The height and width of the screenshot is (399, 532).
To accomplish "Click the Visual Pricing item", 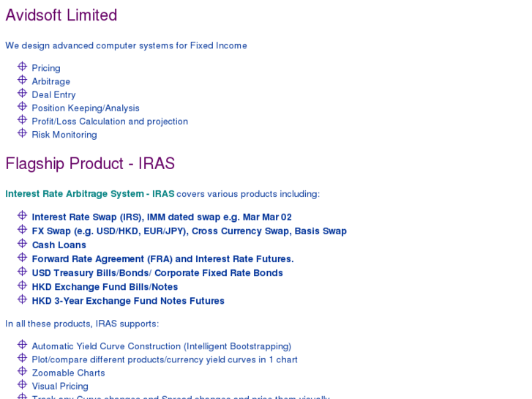I will (x=60, y=386).
